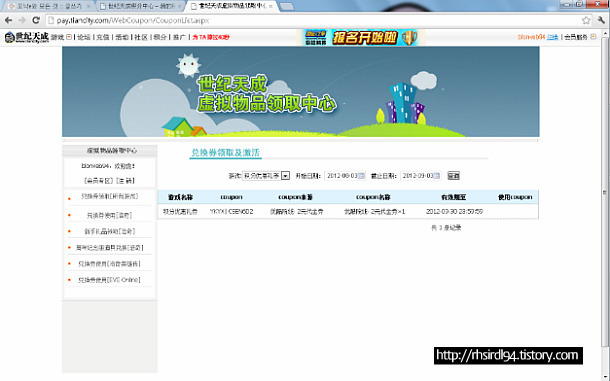Open 积分 in the top navigation

pyautogui.click(x=160, y=37)
